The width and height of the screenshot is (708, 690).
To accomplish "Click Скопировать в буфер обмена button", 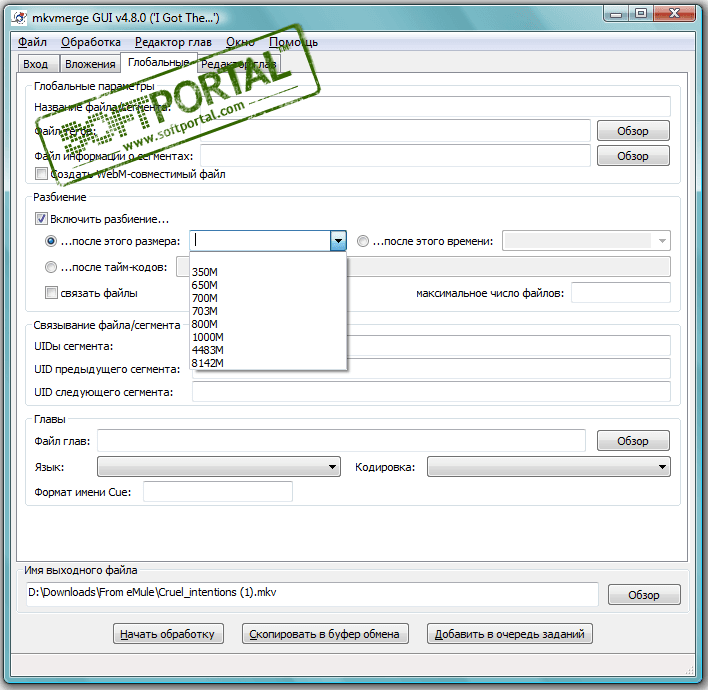I will coord(325,634).
